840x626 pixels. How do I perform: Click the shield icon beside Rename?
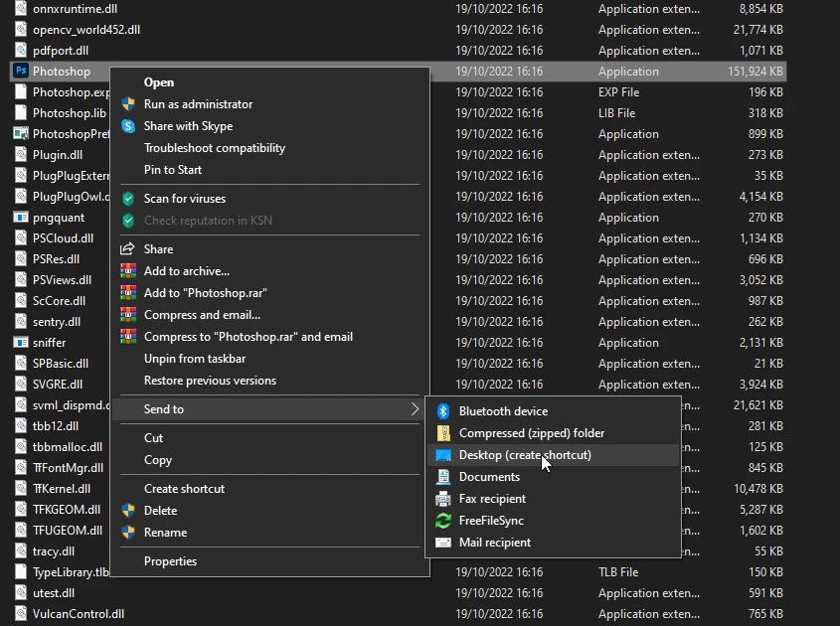click(x=128, y=533)
